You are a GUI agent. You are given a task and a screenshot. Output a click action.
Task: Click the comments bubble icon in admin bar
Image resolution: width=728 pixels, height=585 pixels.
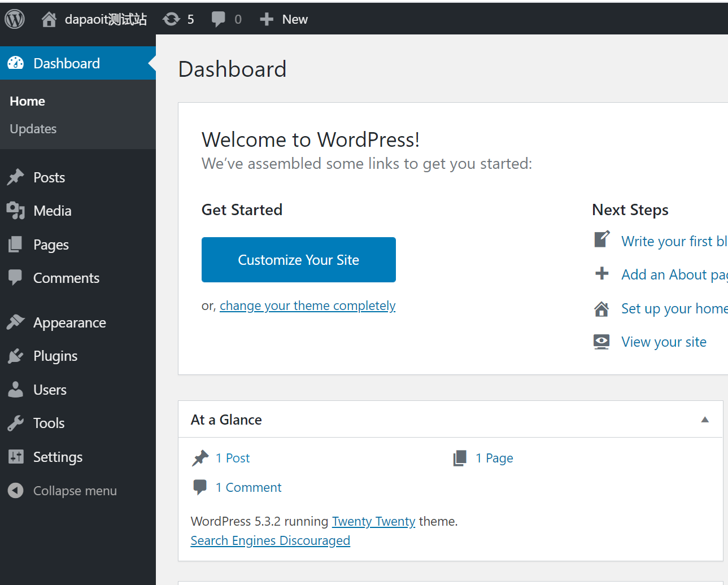coord(219,19)
